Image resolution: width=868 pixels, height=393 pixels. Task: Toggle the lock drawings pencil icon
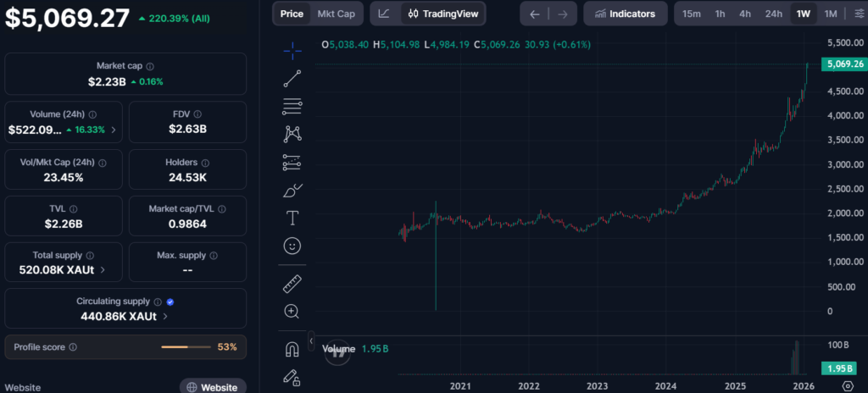pyautogui.click(x=292, y=376)
